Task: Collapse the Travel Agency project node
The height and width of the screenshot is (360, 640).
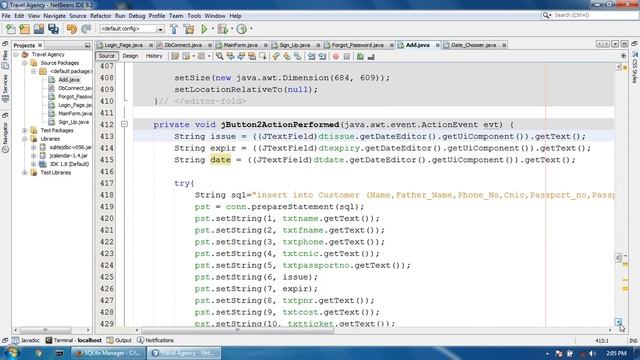Action: 16,54
